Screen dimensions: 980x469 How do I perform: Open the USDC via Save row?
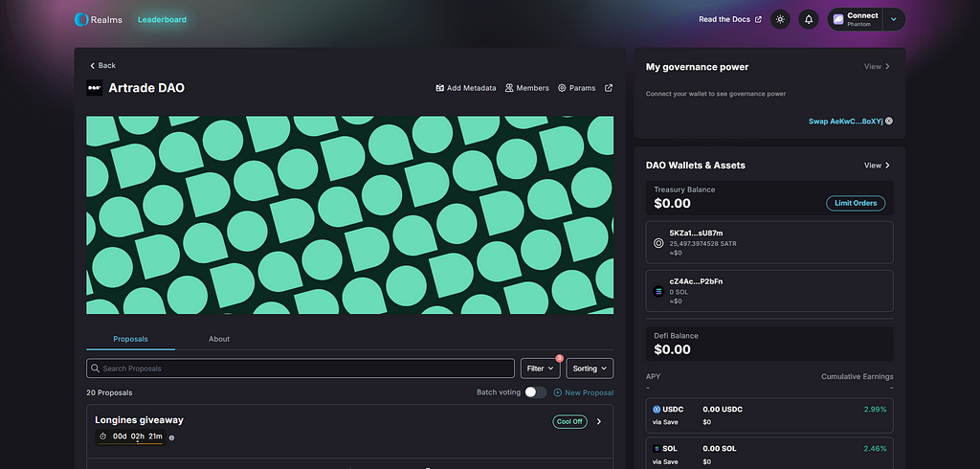pos(769,415)
